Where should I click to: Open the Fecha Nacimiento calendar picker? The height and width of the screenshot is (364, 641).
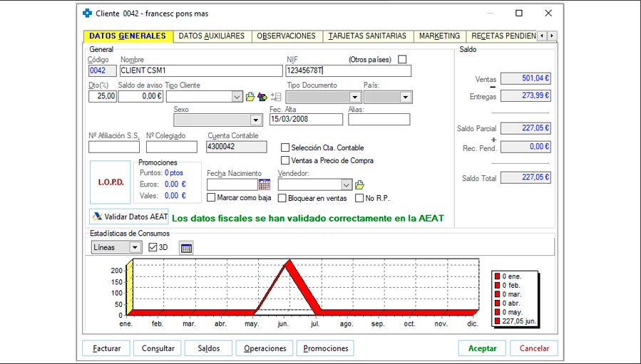[x=265, y=184]
